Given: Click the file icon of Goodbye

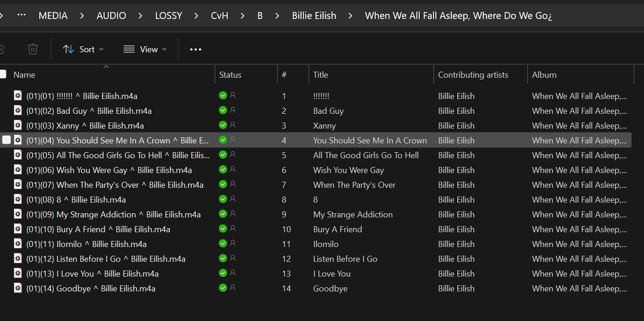Looking at the screenshot, I should point(18,288).
